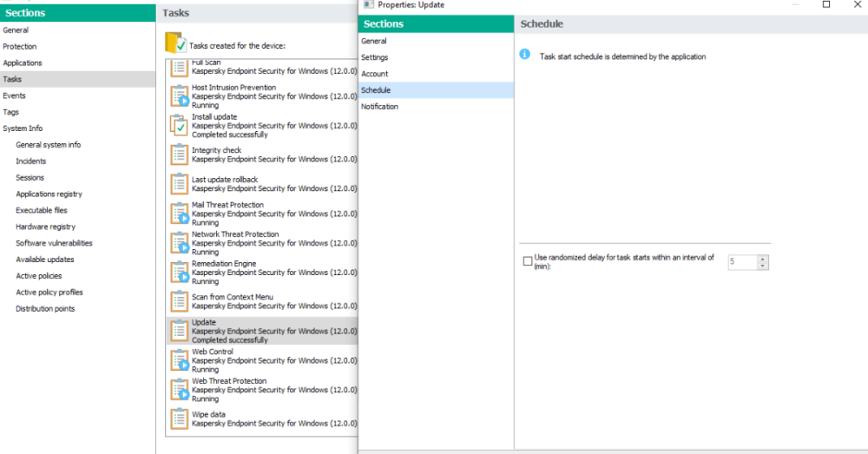
Task: Click the Update task clipboard icon
Action: pos(179,331)
